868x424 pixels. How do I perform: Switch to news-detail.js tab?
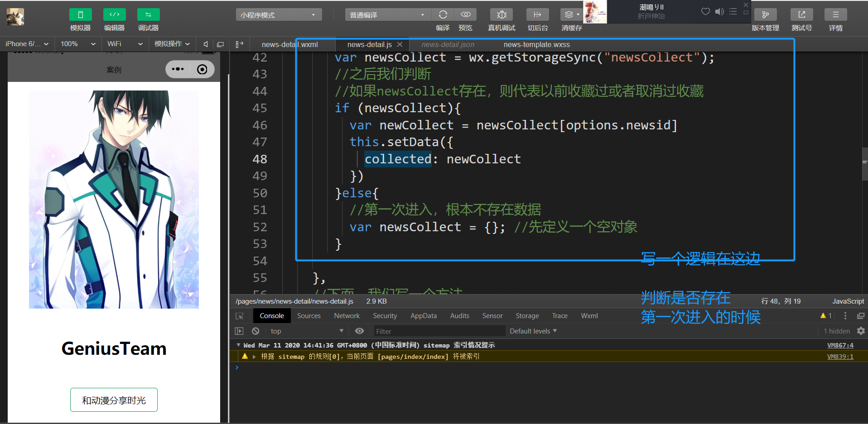[x=369, y=44]
